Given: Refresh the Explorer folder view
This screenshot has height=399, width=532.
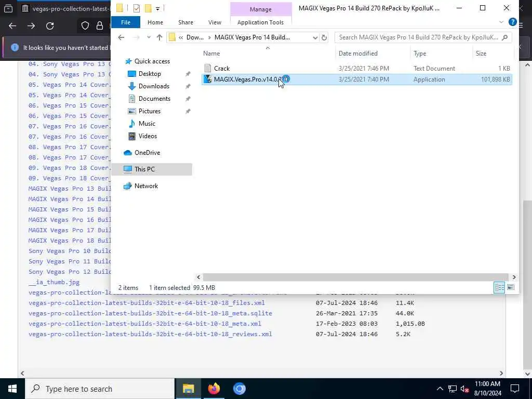Looking at the screenshot, I should click(324, 37).
